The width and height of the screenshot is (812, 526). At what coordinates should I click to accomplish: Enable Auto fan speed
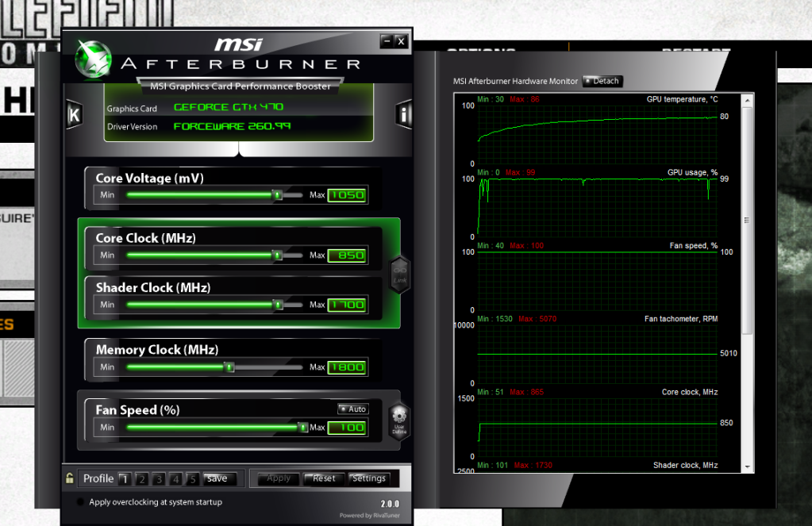(x=352, y=409)
